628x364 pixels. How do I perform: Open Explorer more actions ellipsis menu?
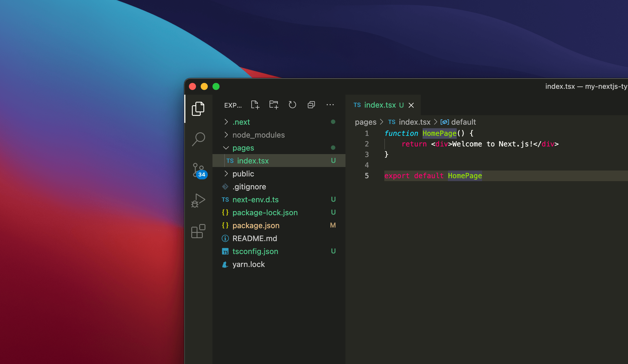(x=330, y=105)
